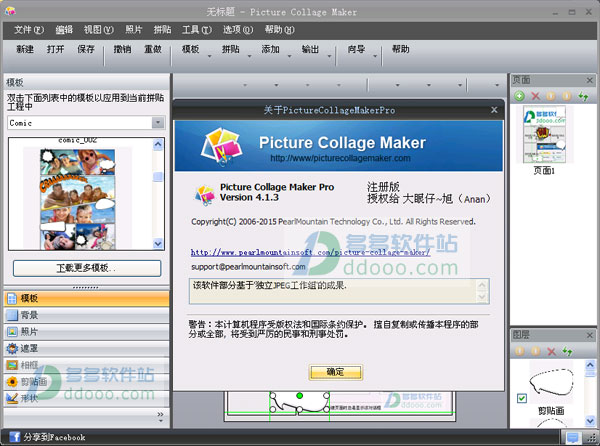The width and height of the screenshot is (600, 446).
Task: Add a new page with the green plus icon
Action: tap(519, 96)
